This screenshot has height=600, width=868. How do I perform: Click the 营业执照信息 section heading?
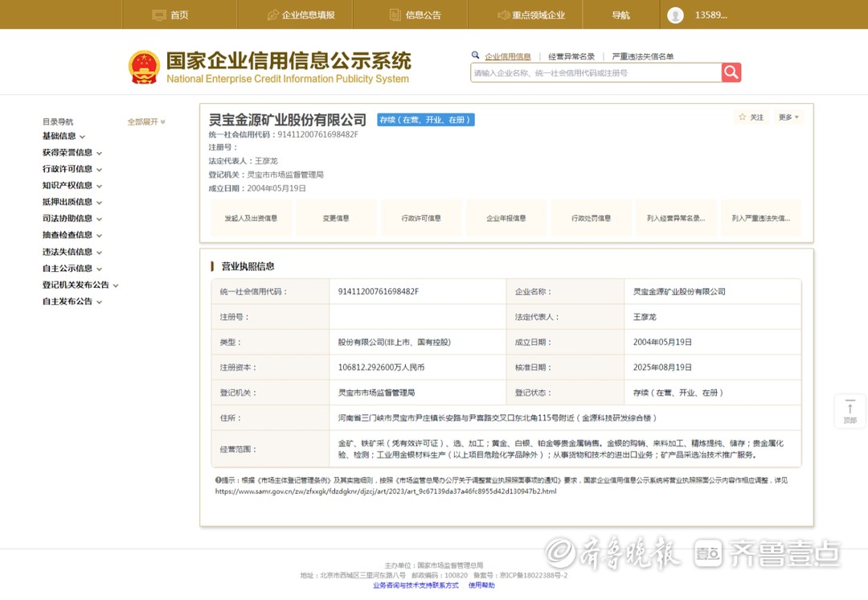coord(248,266)
